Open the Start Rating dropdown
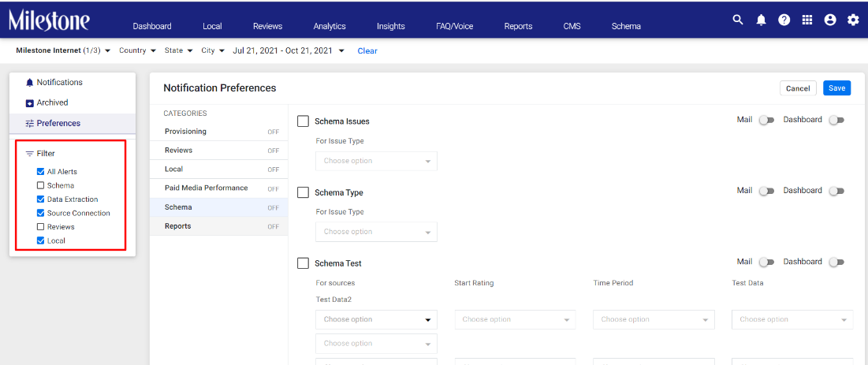Viewport: 868px width, 365px height. coord(515,319)
